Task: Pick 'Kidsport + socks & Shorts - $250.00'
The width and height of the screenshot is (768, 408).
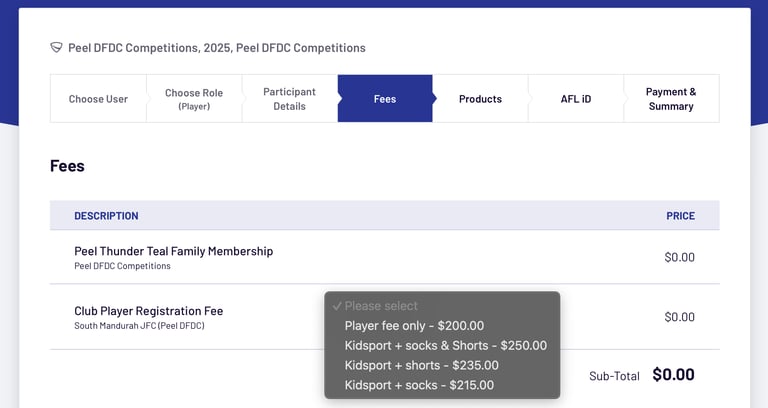Action: (x=445, y=346)
